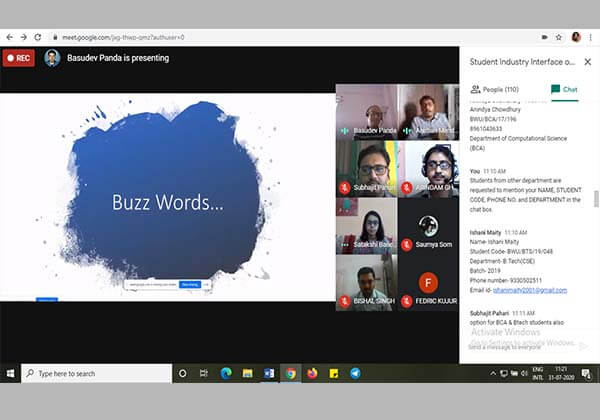
Task: Click the Type here to search box
Action: coord(95,373)
